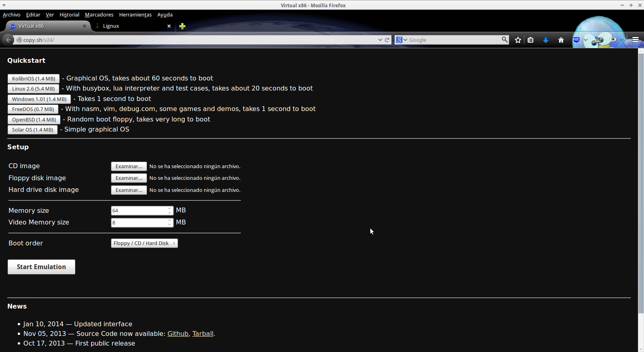The image size is (644, 352).
Task: Reload the copy.sh page
Action: tap(387, 40)
